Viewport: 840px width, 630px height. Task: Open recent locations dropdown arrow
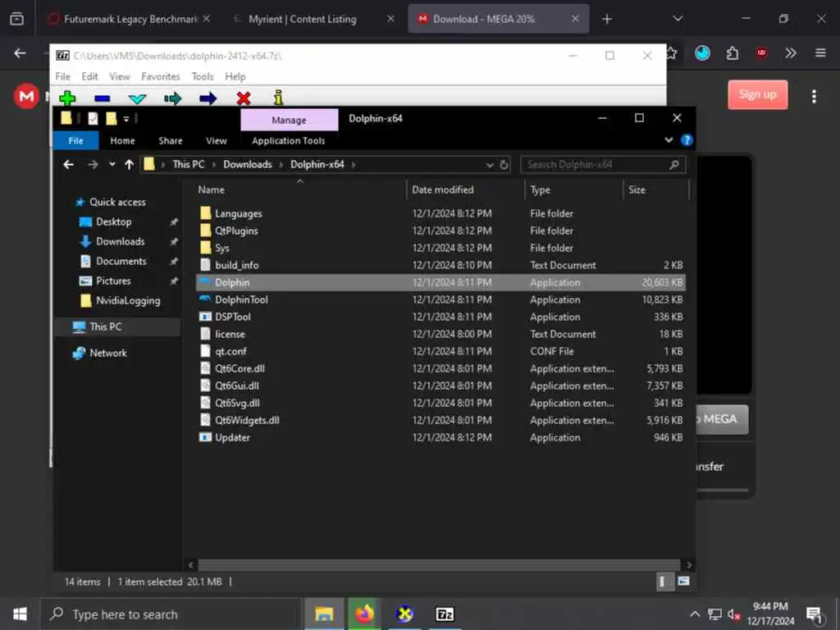pyautogui.click(x=112, y=164)
